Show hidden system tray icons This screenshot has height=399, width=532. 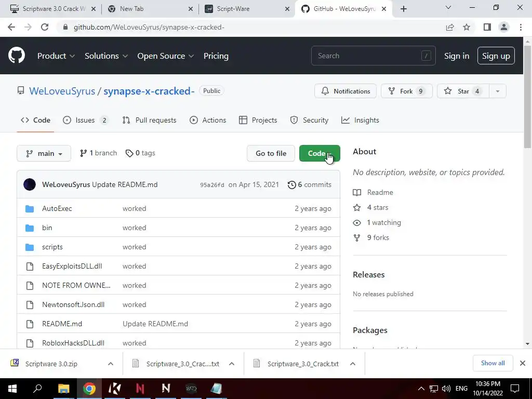(x=421, y=389)
